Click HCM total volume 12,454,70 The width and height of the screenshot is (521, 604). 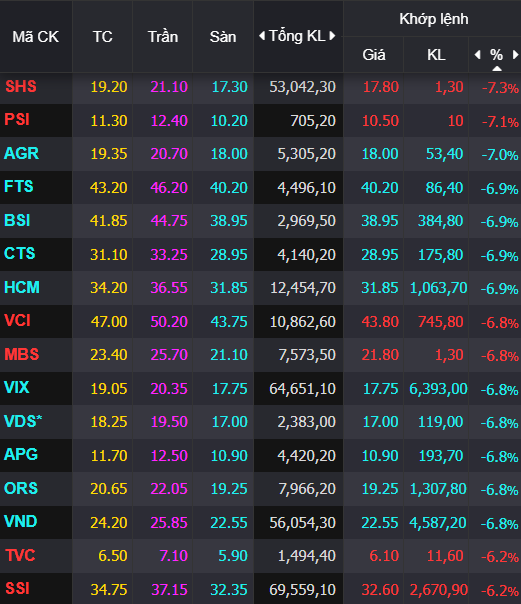tap(303, 288)
